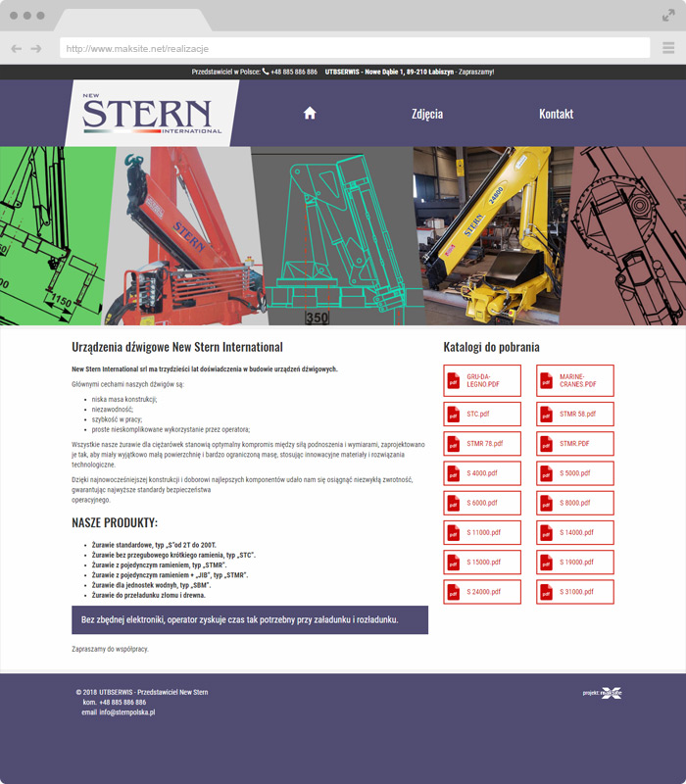
Task: Click PDF icon next to S 11000.pdf
Action: pos(454,532)
